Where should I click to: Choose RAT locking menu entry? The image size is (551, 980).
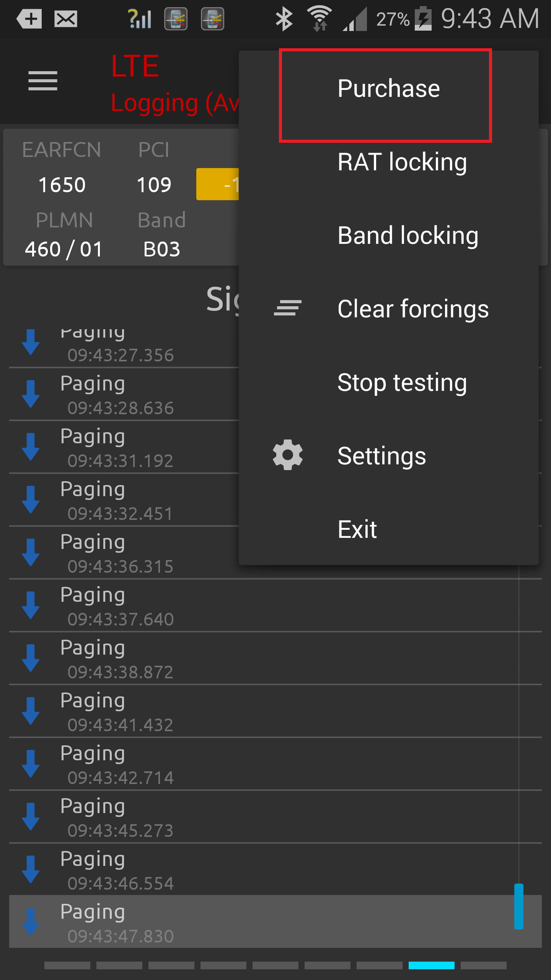(x=388, y=162)
